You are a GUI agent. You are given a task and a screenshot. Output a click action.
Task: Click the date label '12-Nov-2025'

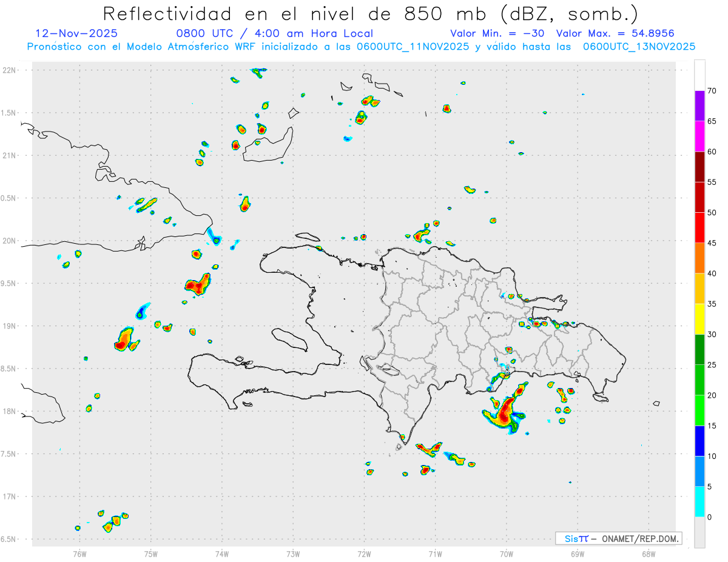[x=76, y=33]
